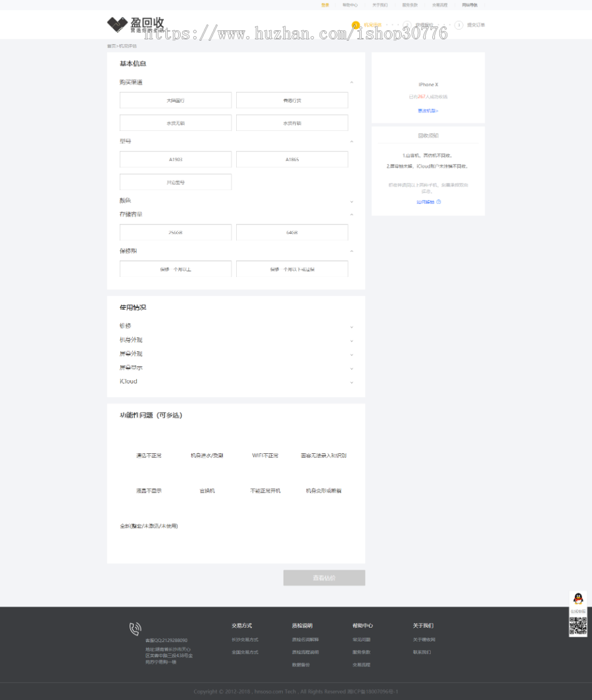The height and width of the screenshot is (700, 592).
Task: Choose model A1903
Action: click(x=176, y=159)
